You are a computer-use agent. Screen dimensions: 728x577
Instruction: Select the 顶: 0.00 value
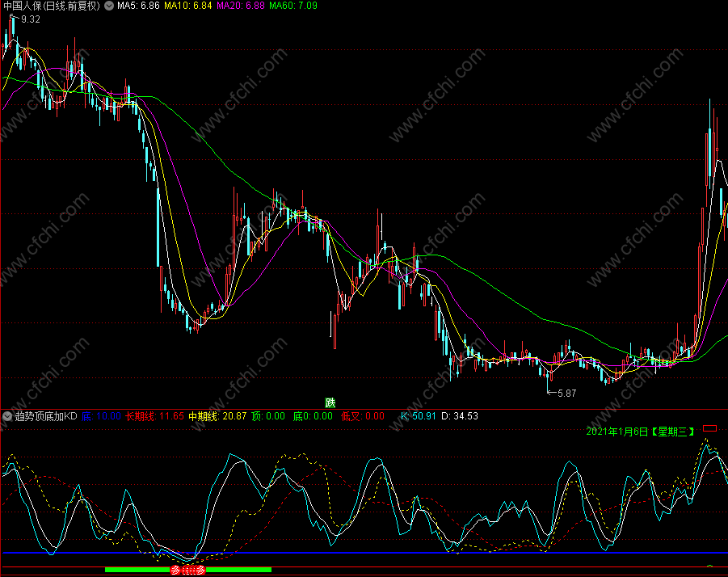pos(268,416)
